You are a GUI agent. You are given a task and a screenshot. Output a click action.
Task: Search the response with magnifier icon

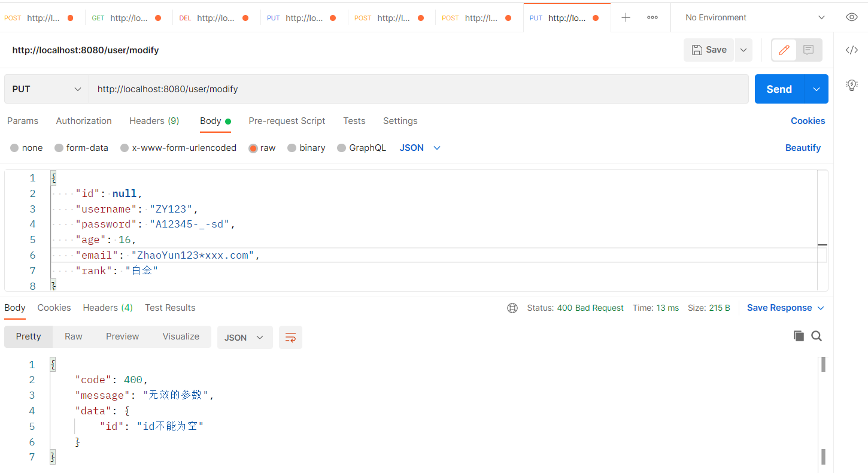coord(817,336)
